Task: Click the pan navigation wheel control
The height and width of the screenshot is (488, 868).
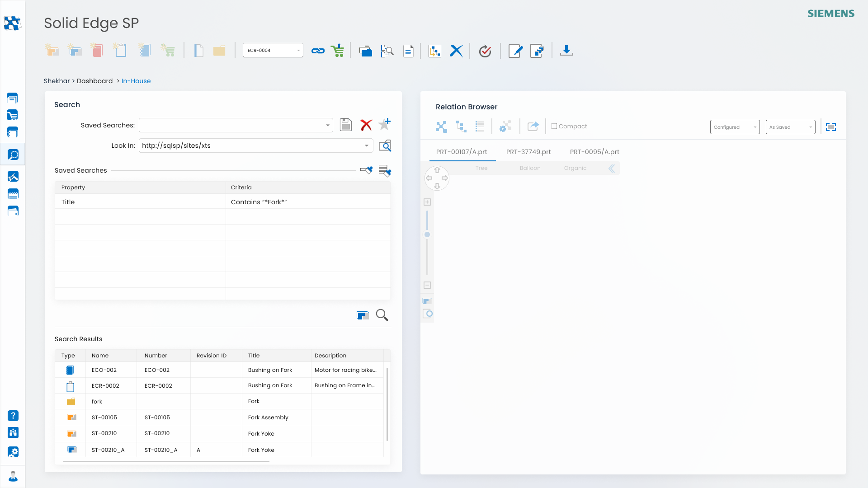Action: 437,178
